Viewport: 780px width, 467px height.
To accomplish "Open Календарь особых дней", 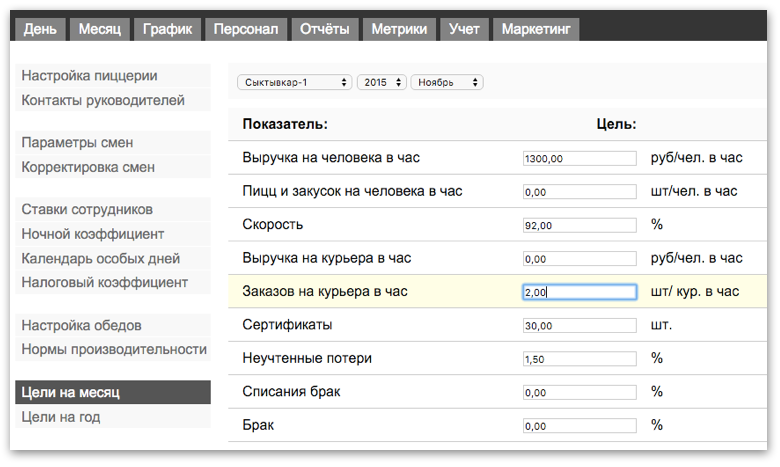I will coord(113,259).
